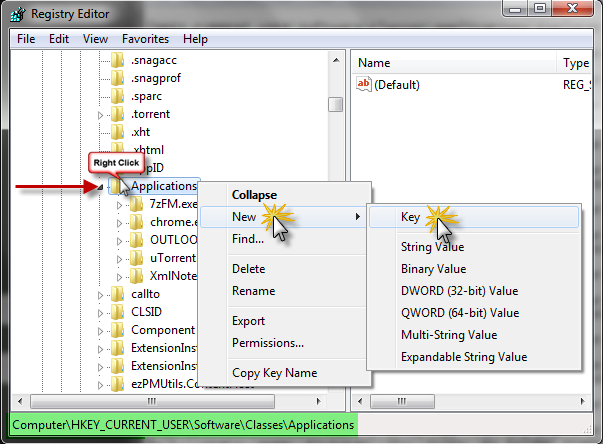Click the .snagprof folder icon

pyautogui.click(x=119, y=78)
